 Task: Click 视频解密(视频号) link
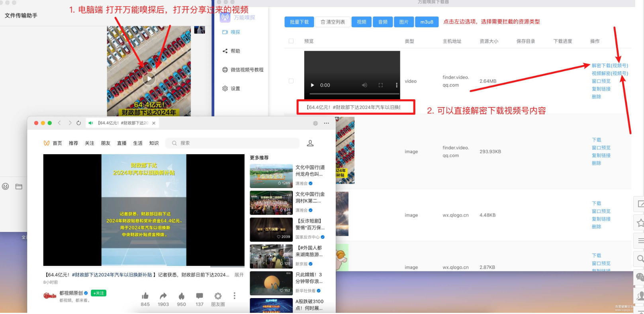click(x=610, y=74)
